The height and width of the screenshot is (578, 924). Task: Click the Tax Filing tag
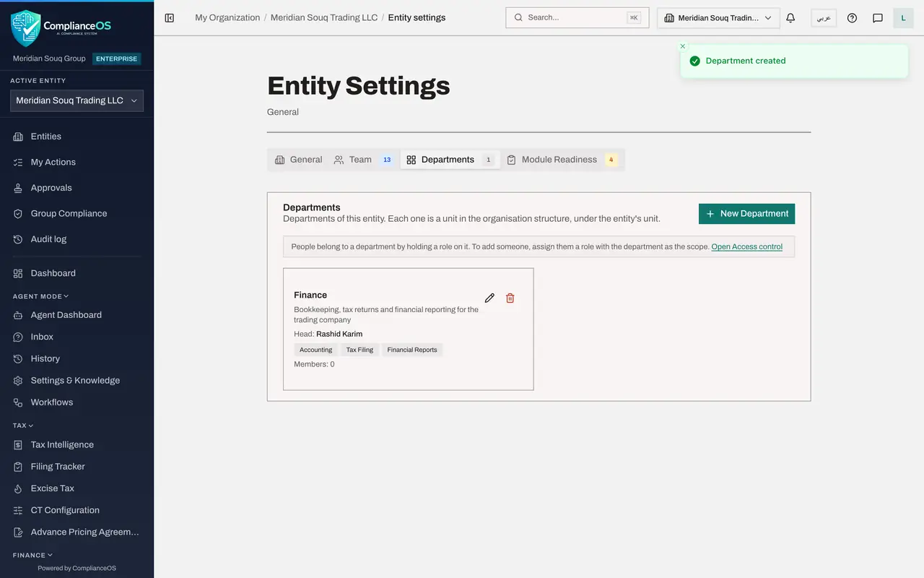point(359,350)
